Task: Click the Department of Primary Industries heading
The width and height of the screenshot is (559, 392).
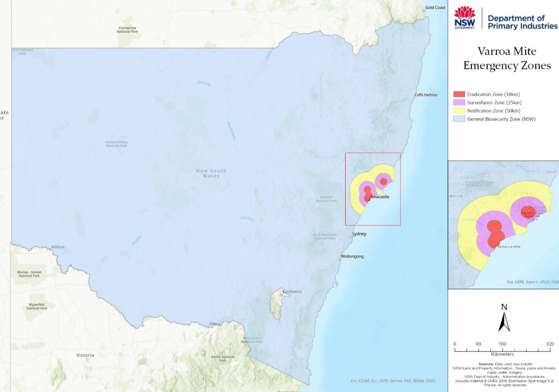Action: [x=522, y=22]
